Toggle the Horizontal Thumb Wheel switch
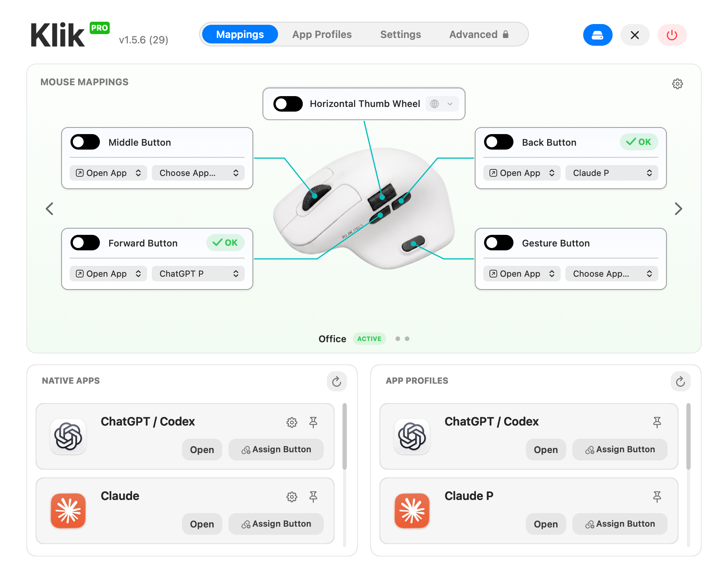Image resolution: width=728 pixels, height=572 pixels. 288,104
